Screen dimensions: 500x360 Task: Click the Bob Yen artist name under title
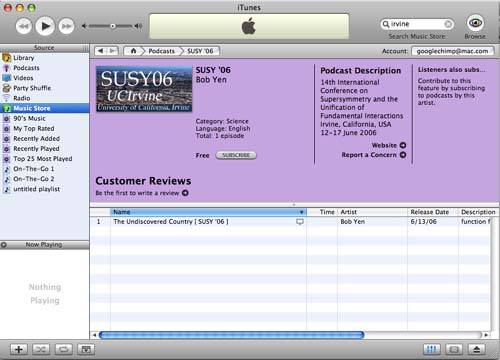211,80
